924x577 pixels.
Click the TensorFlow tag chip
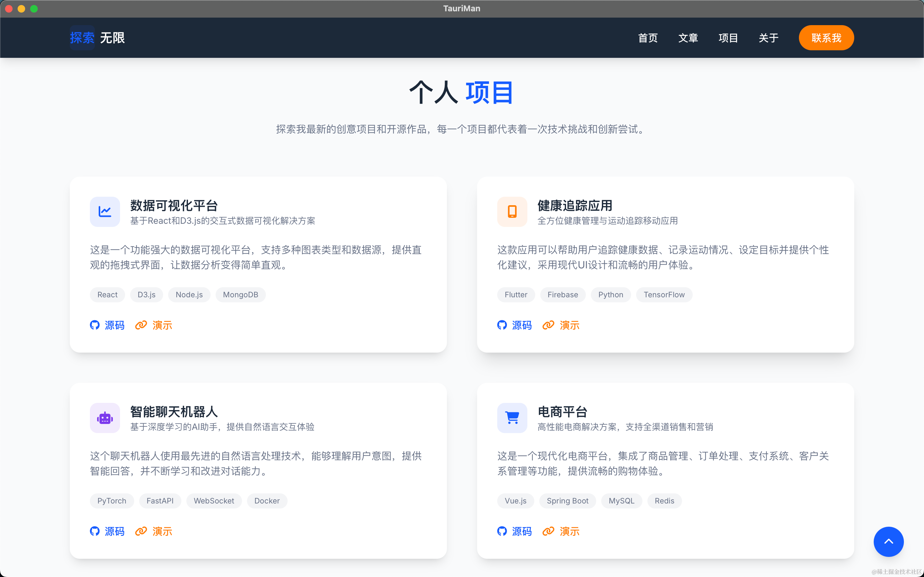(x=664, y=294)
